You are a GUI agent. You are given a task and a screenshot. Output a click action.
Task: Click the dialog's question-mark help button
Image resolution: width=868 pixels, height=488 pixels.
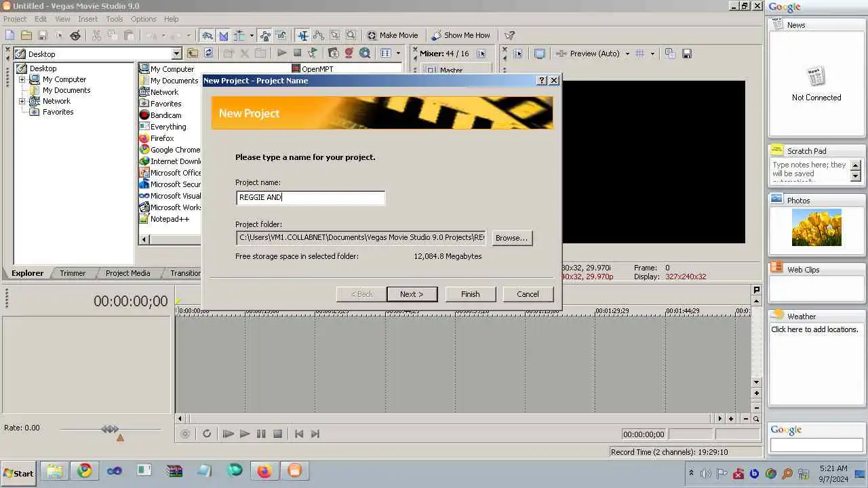click(542, 80)
